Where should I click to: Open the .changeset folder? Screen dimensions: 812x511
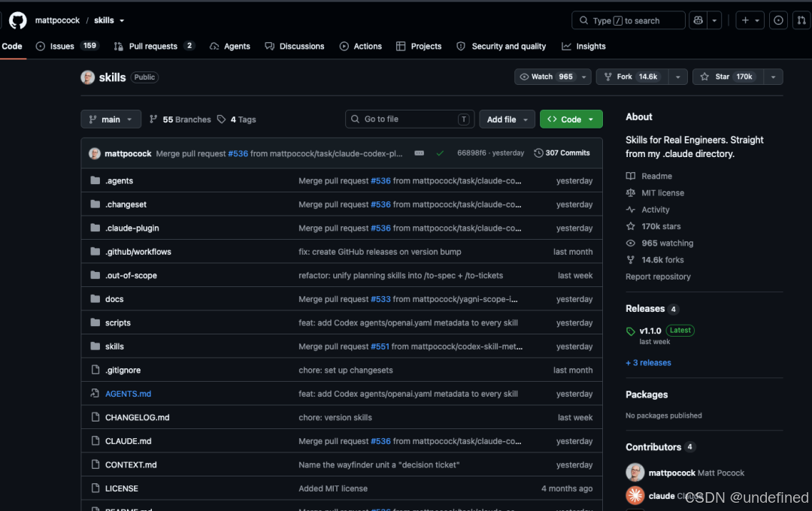point(126,204)
